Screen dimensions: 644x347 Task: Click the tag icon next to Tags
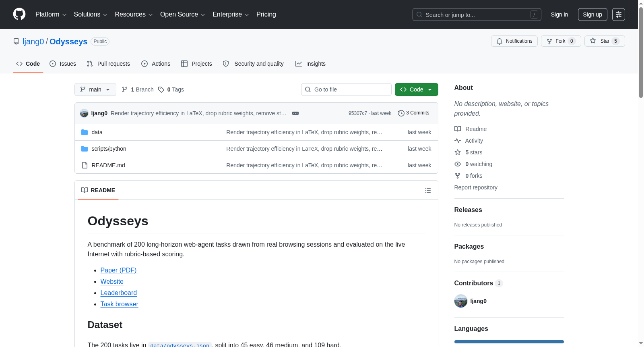[161, 89]
